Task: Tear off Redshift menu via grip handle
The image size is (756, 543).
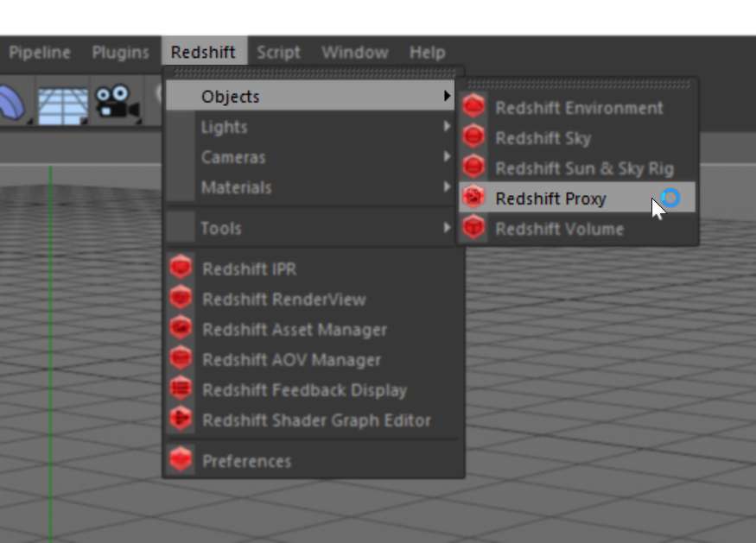Action: [x=314, y=73]
